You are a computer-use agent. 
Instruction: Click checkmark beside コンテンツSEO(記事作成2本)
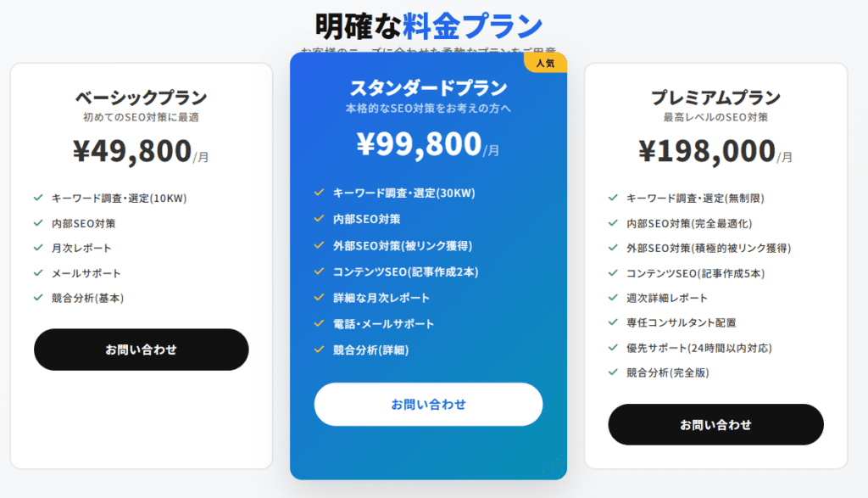pos(319,271)
